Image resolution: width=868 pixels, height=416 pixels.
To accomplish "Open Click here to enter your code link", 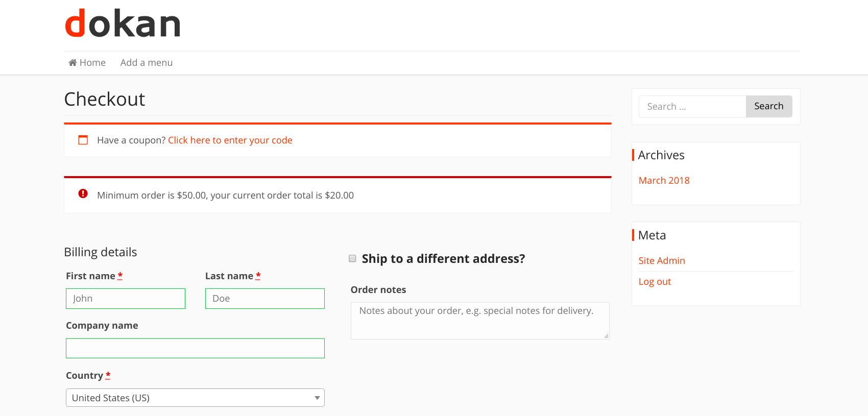I will (230, 140).
